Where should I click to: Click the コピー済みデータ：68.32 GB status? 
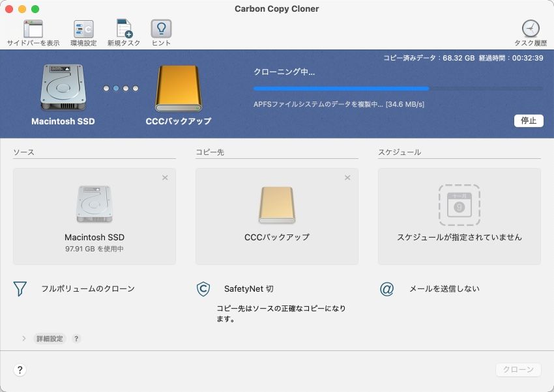[x=429, y=58]
